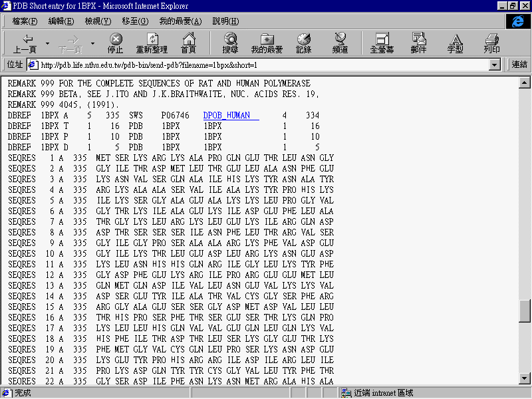532x399 pixels.
Task: Expand the Forward button history dropdown arrow
Action: (x=92, y=44)
